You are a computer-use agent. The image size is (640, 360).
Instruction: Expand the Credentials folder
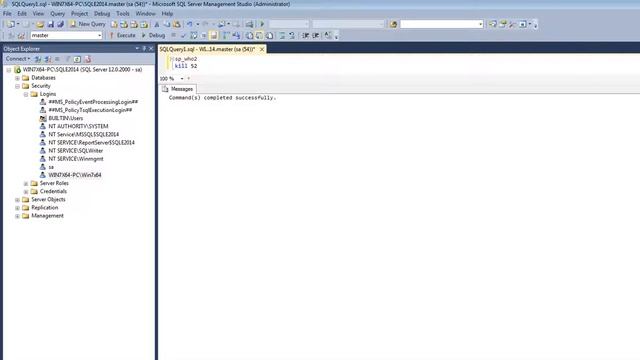coord(26,191)
